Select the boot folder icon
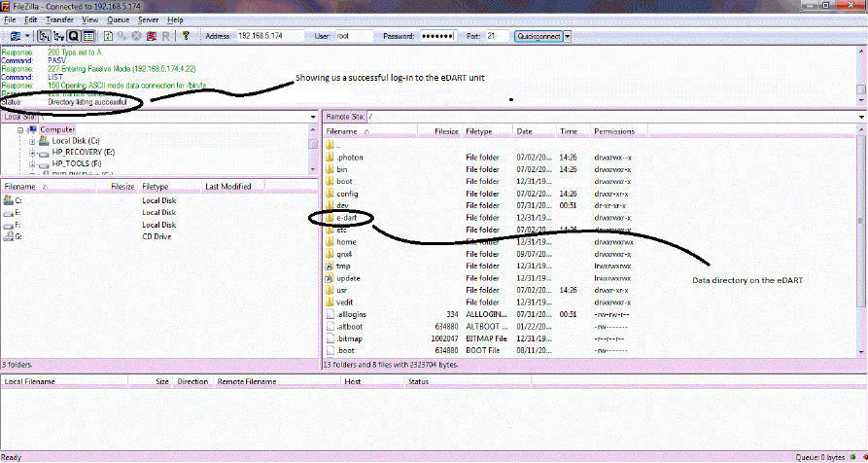The height and width of the screenshot is (463, 868). (330, 182)
